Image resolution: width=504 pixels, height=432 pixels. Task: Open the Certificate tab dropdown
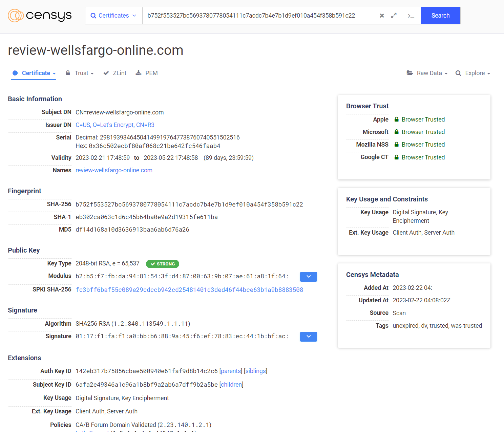tap(34, 73)
